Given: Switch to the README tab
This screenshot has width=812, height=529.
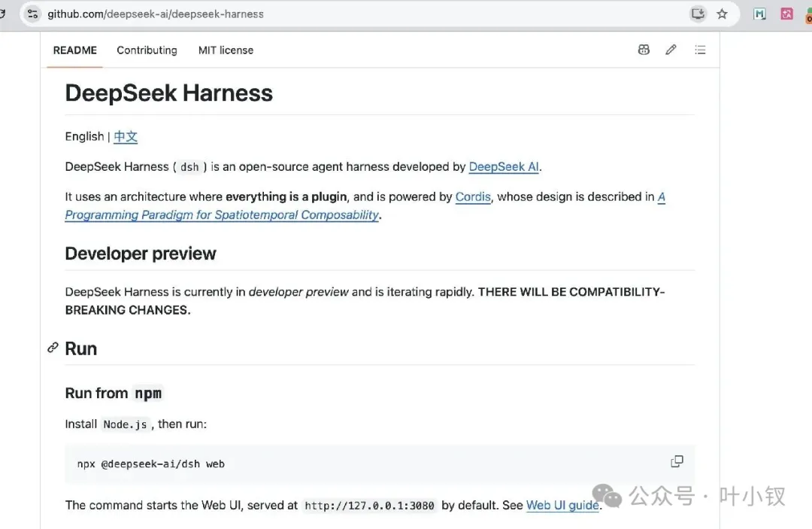Looking at the screenshot, I should pyautogui.click(x=74, y=50).
